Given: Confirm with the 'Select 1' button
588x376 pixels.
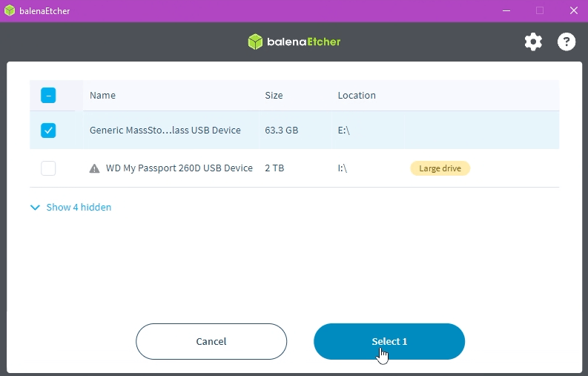Looking at the screenshot, I should click(389, 341).
